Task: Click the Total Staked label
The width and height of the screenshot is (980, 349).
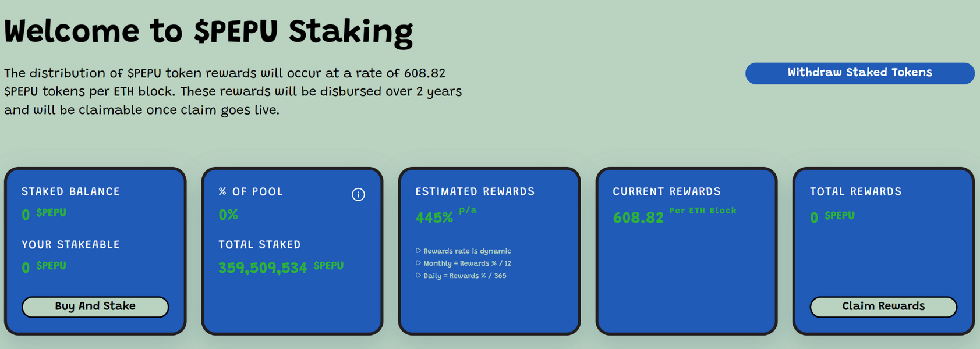Action: tap(260, 245)
